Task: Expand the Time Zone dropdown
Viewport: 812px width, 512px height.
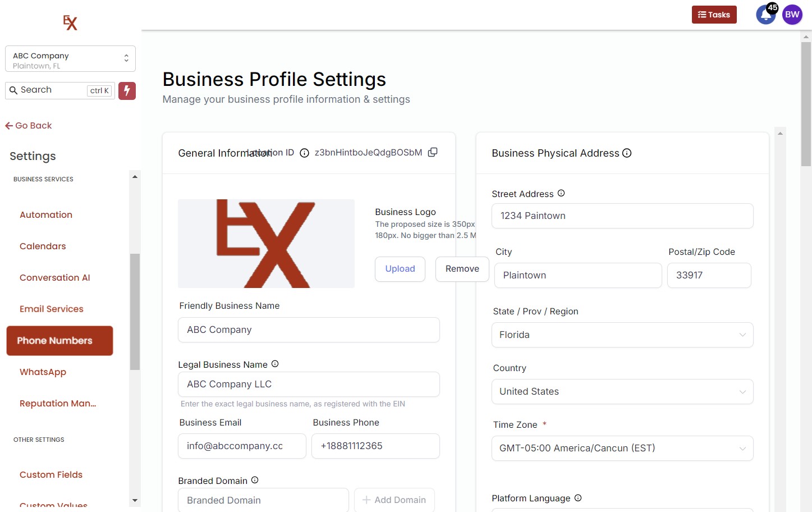Action: click(622, 449)
